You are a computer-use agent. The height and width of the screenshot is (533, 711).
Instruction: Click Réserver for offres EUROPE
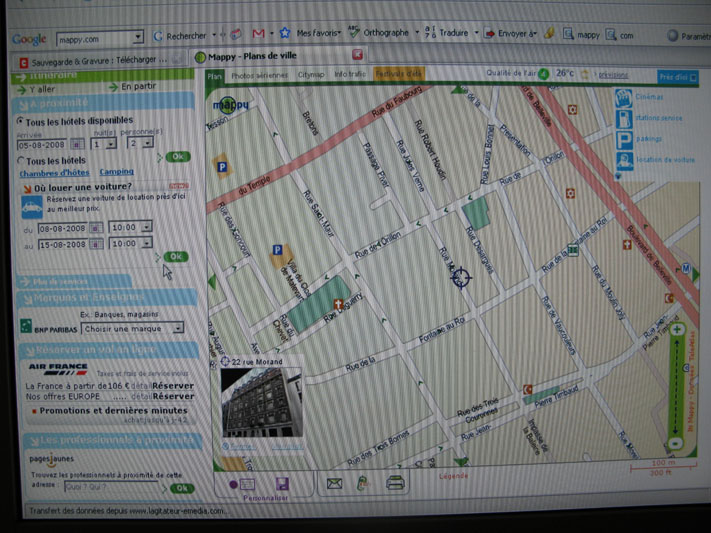[173, 396]
